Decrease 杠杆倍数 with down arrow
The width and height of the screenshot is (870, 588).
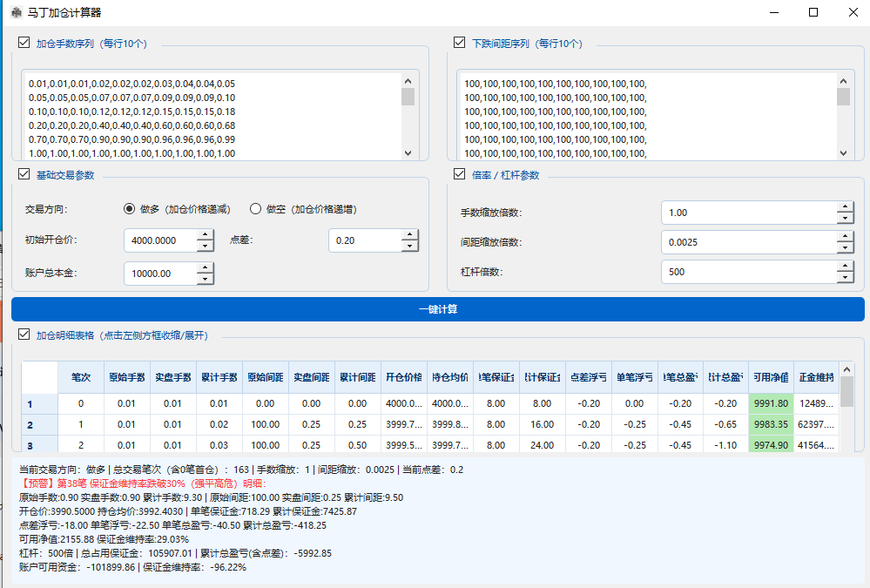coord(845,278)
